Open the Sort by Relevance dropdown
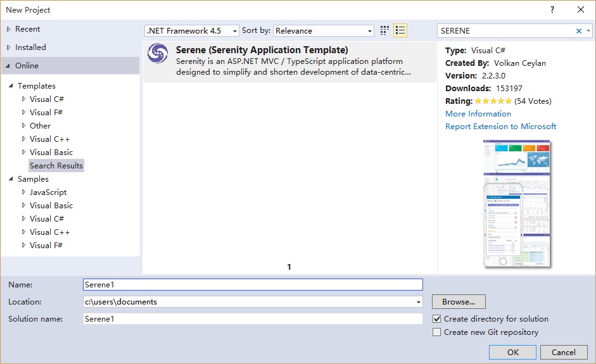The width and height of the screenshot is (596, 364). 324,30
